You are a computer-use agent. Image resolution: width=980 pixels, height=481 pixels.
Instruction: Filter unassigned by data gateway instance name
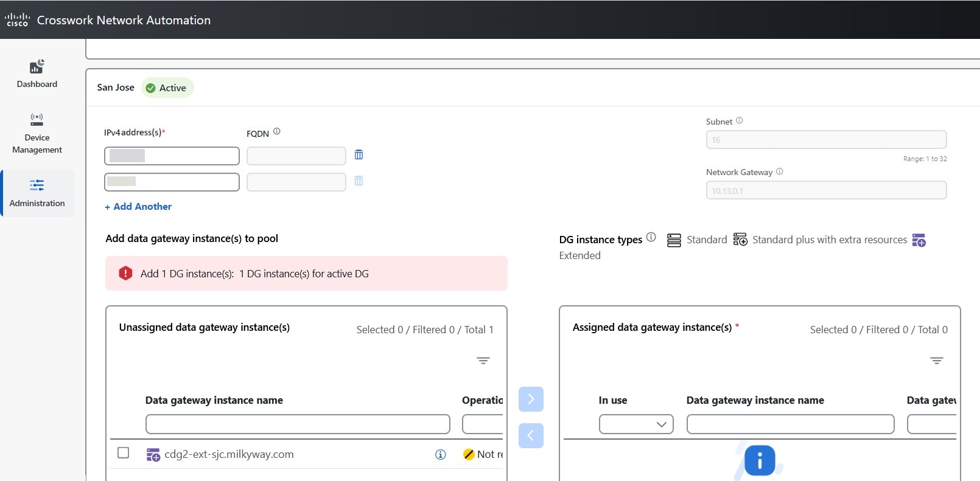(298, 424)
